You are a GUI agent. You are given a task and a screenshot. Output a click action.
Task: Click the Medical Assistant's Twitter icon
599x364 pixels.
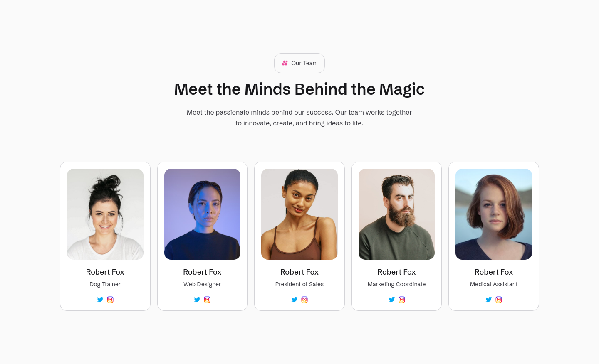point(489,300)
